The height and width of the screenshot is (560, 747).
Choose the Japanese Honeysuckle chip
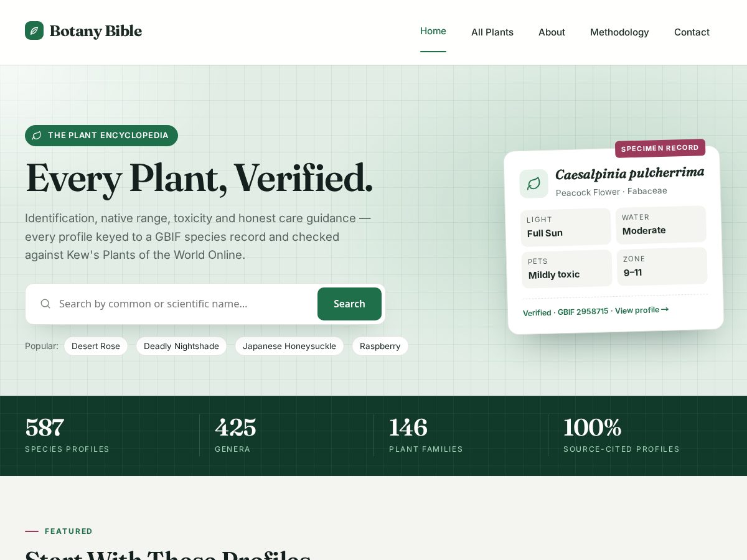coord(289,346)
